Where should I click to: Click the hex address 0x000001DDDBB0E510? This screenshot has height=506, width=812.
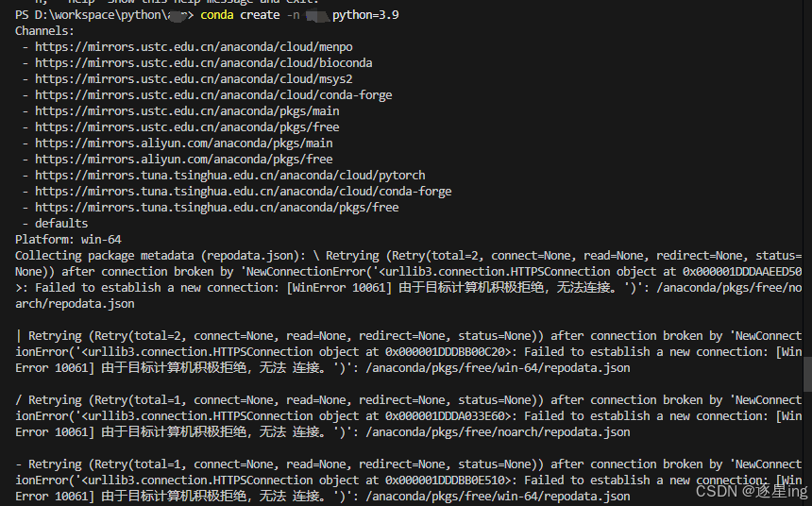click(x=445, y=481)
